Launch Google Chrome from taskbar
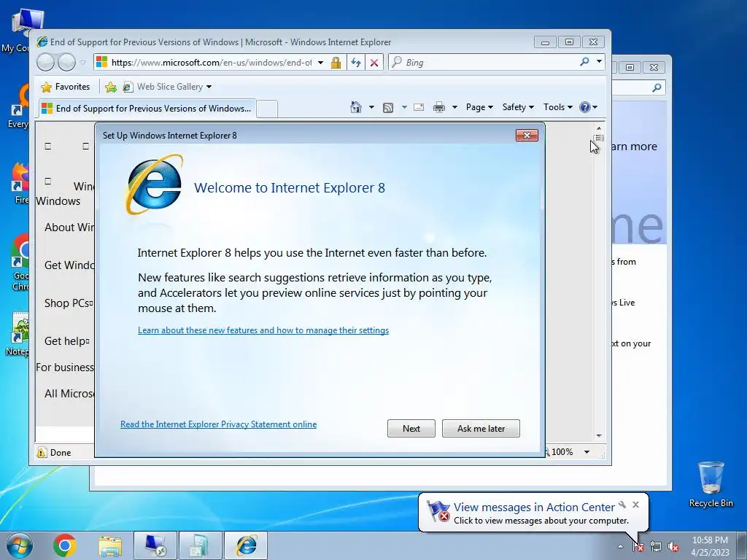 point(65,545)
